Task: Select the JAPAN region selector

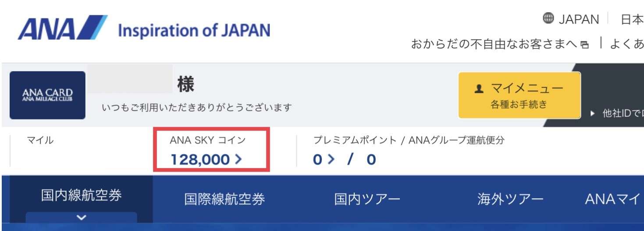Action: pos(571,19)
